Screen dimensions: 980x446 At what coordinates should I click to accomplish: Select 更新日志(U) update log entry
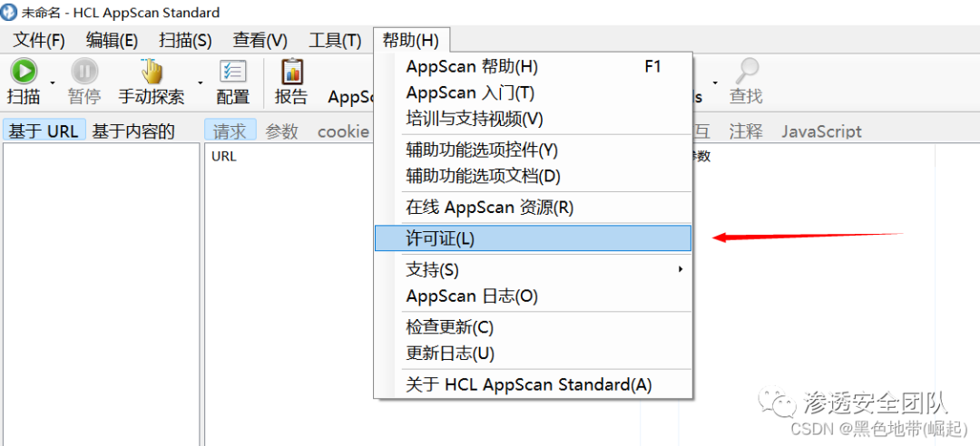click(x=534, y=354)
